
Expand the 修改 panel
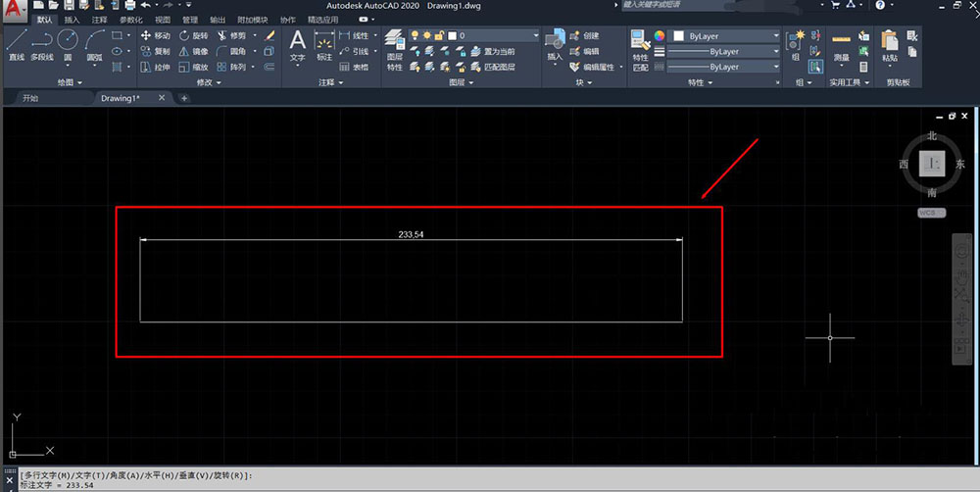(x=210, y=82)
